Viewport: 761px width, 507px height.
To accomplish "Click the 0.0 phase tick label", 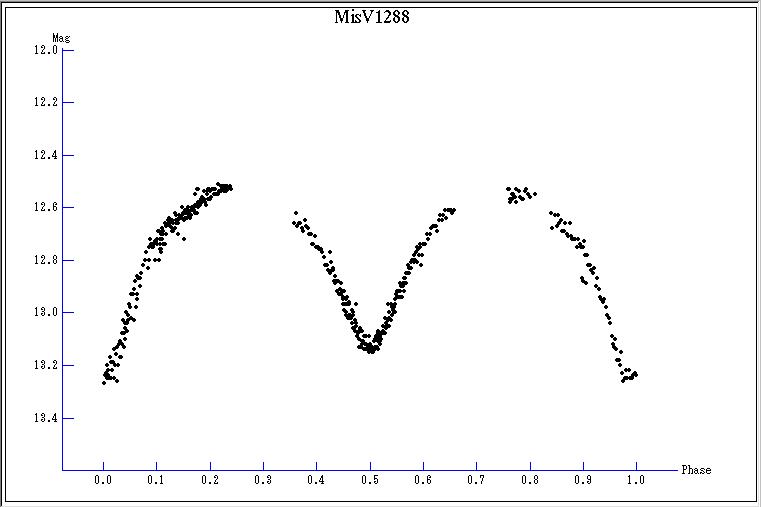I will point(103,480).
